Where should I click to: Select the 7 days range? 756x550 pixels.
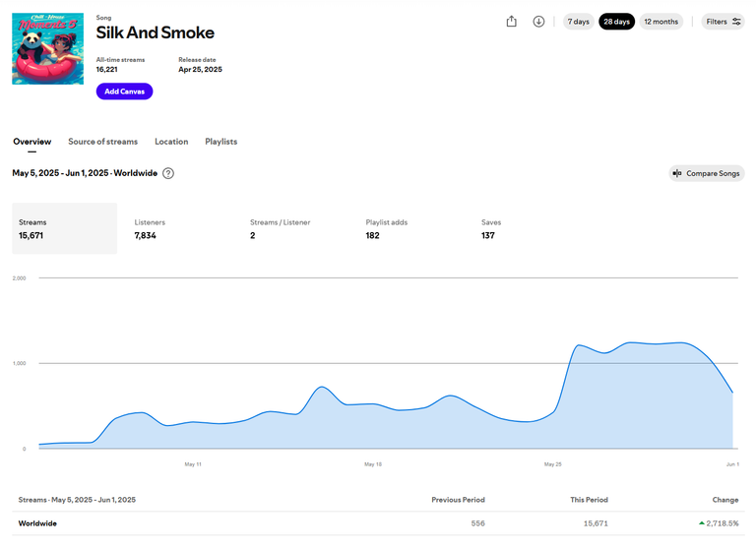point(578,22)
